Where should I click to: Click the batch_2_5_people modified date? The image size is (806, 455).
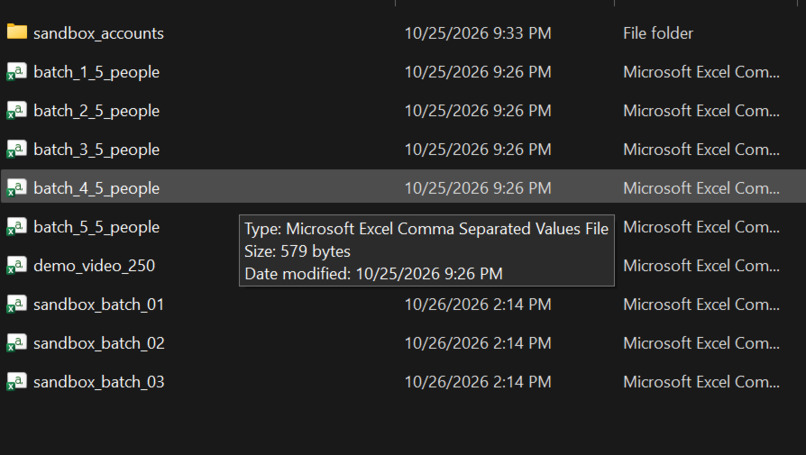[478, 111]
